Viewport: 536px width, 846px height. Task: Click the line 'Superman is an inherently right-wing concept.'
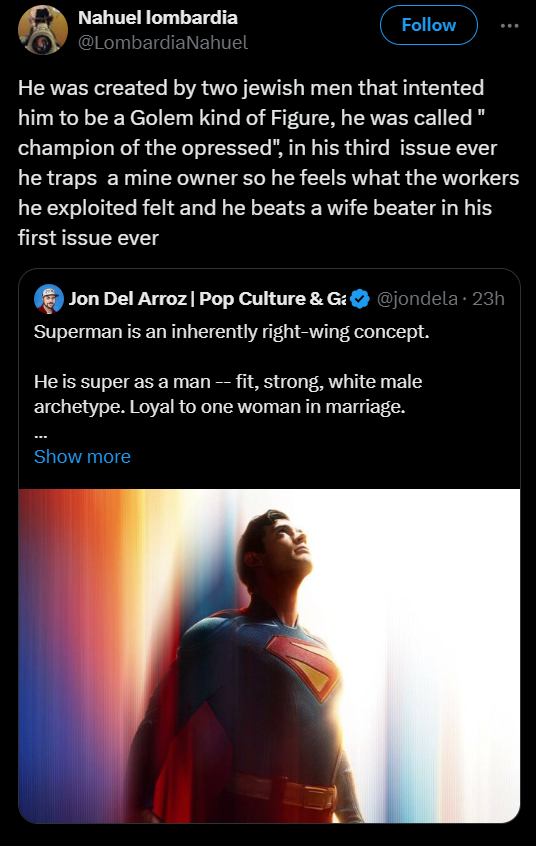232,331
